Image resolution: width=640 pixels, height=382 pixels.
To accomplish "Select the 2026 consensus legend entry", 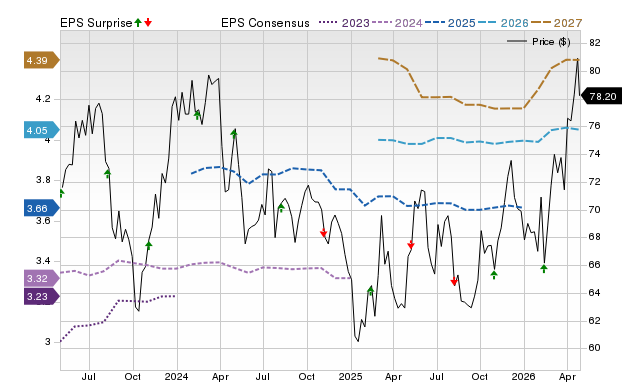I will 503,23.
